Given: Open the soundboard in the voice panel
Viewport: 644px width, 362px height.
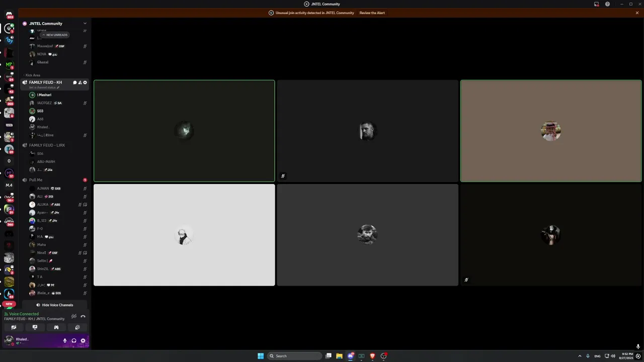Looking at the screenshot, I should [77, 327].
